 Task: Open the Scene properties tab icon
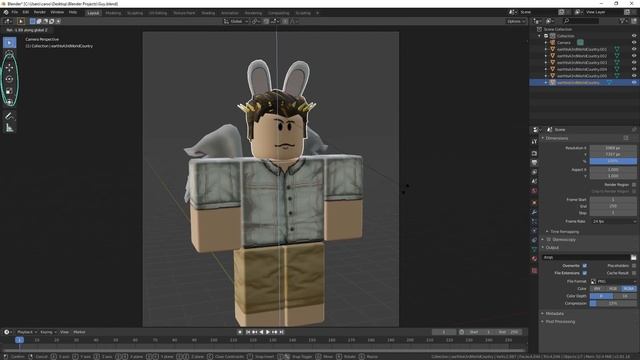coord(534,181)
